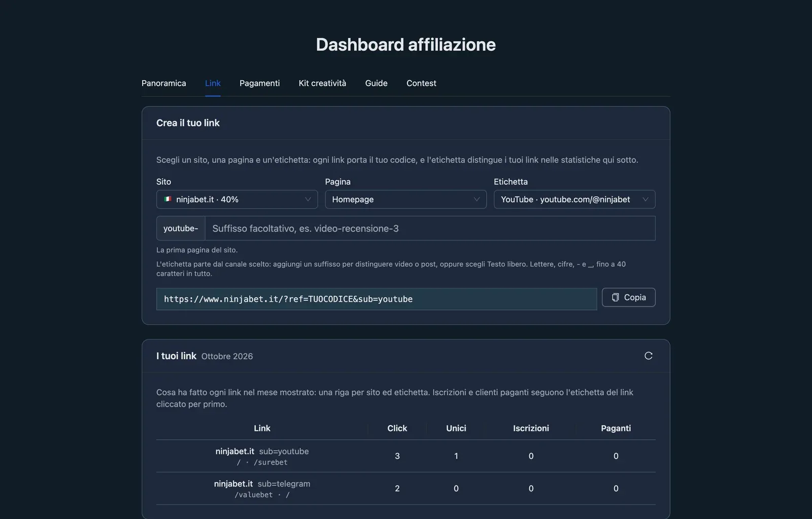Click the Crea il tuo link heading
The image size is (812, 519).
coord(188,123)
